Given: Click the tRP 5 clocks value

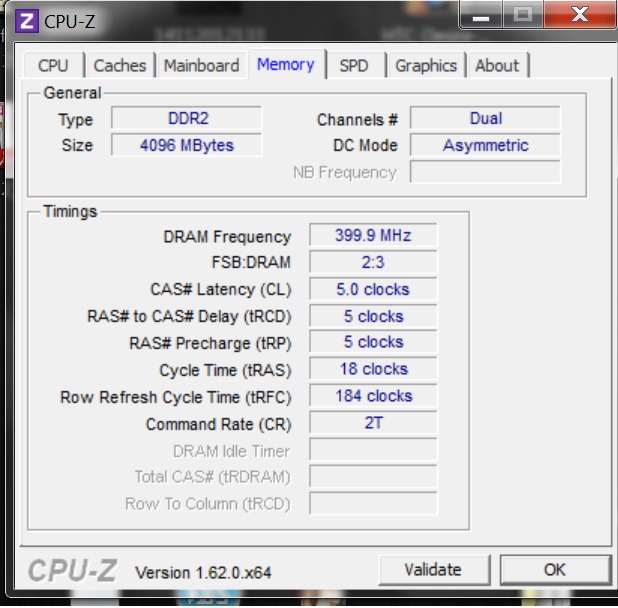Looking at the screenshot, I should pyautogui.click(x=373, y=342).
